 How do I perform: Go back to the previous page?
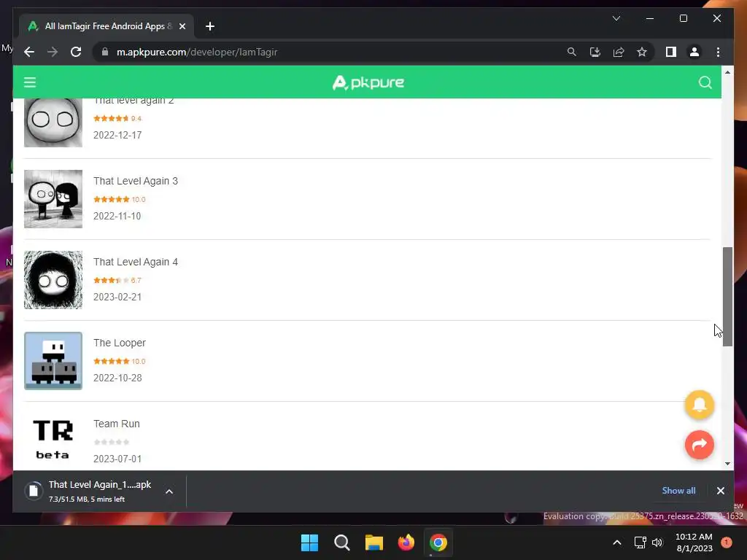coord(29,52)
